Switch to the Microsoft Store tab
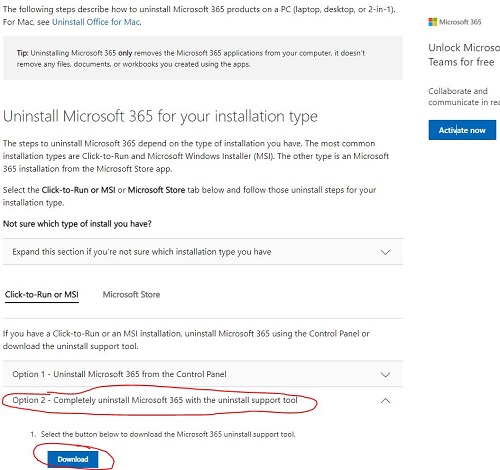500x470 pixels. tap(131, 295)
